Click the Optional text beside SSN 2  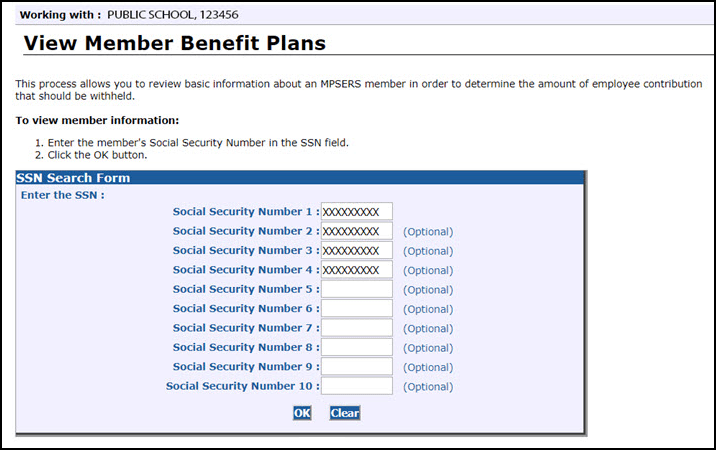pyautogui.click(x=428, y=232)
